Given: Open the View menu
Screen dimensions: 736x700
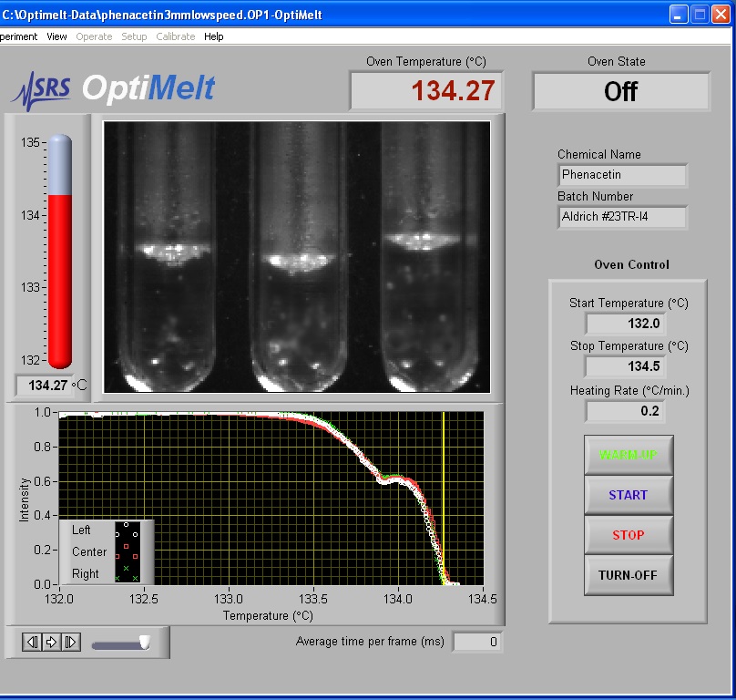Looking at the screenshot, I should pyautogui.click(x=56, y=36).
